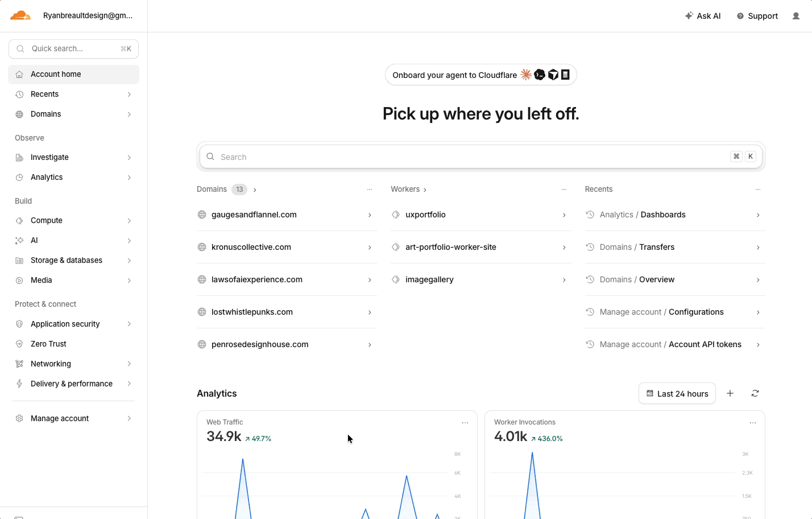Add analytics widget with plus icon

730,393
